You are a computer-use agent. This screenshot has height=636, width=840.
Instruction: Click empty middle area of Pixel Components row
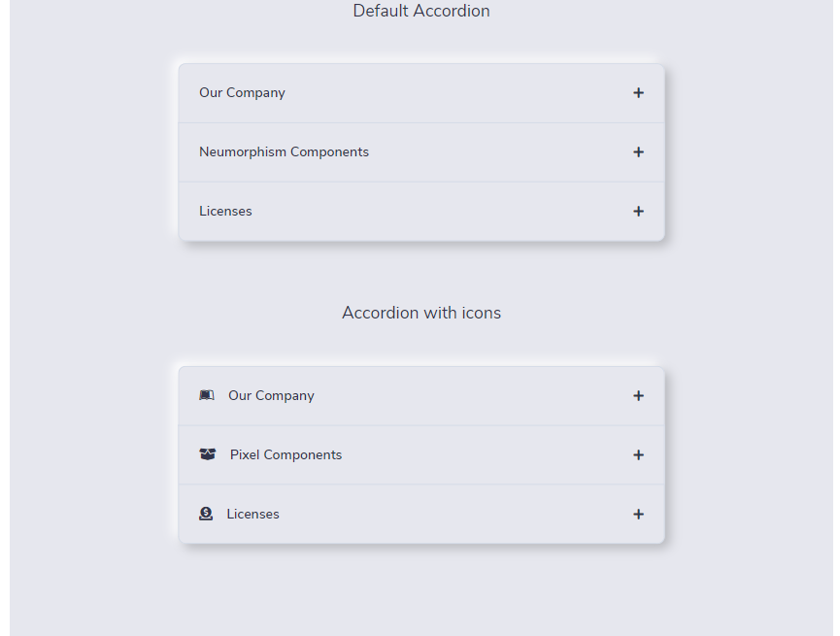coord(486,455)
